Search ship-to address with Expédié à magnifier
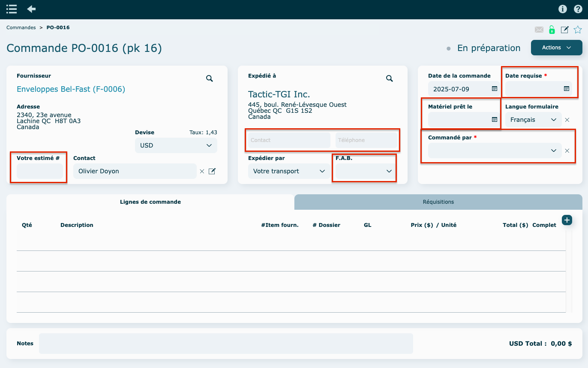 point(390,78)
